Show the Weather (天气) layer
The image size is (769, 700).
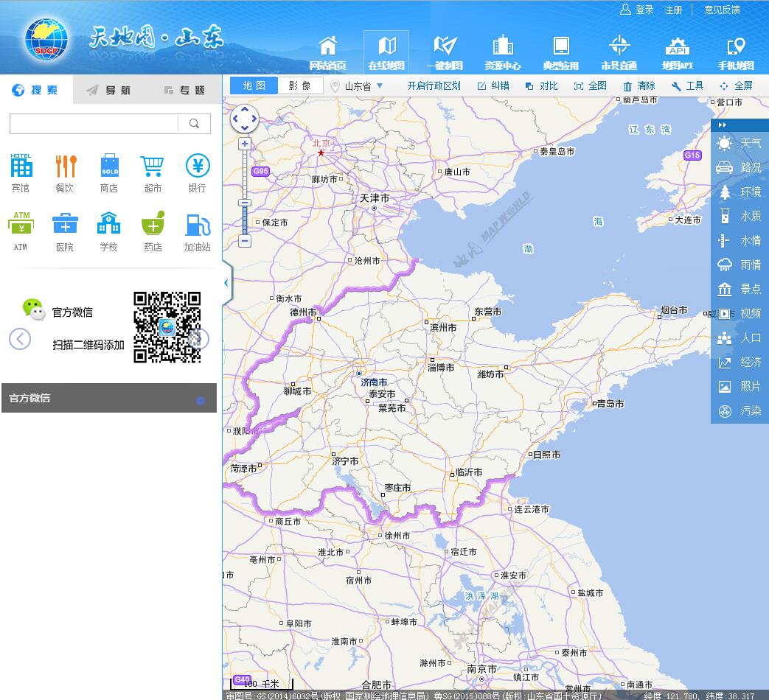point(740,143)
